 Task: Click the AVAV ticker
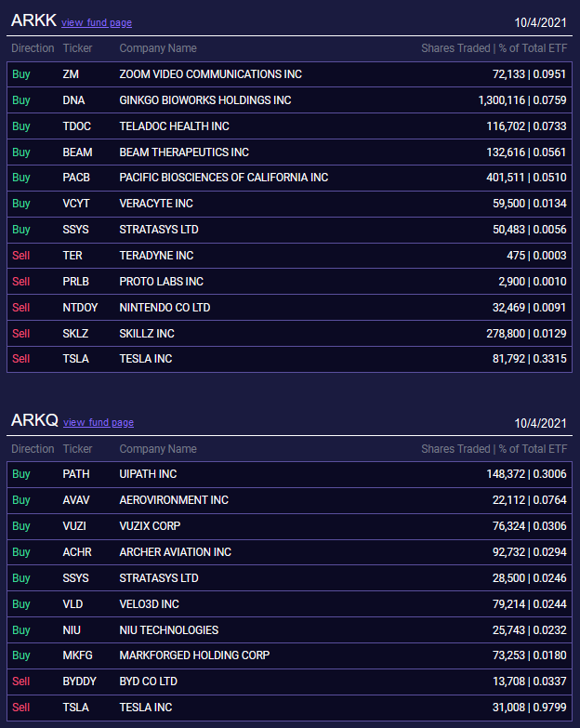[76, 499]
